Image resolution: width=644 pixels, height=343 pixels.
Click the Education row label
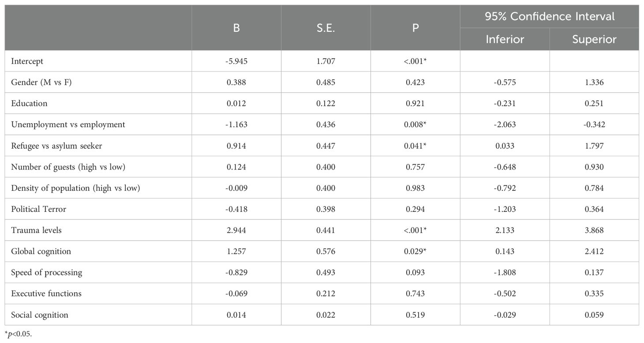click(x=30, y=103)
